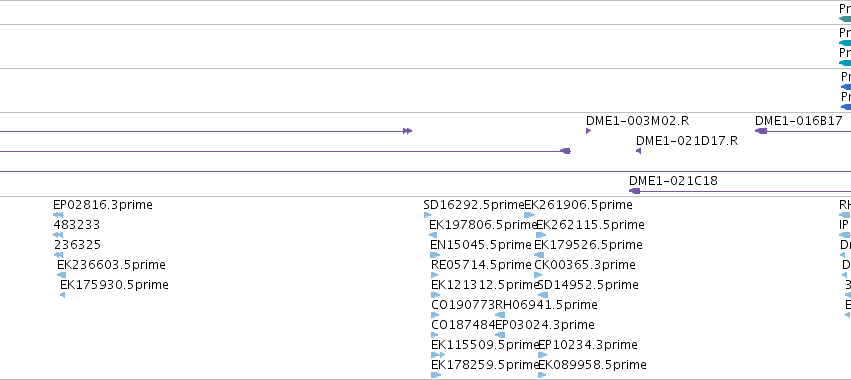Select the arrow glyph under EK236603.5prime
851x380 pixels.
61,275
